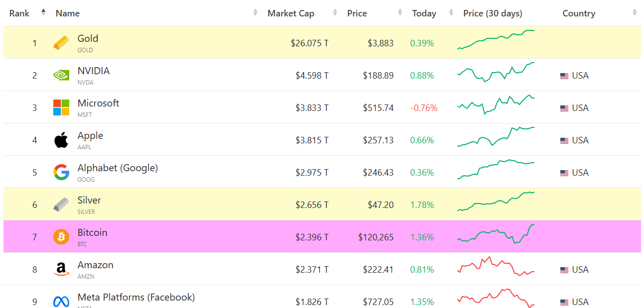Image resolution: width=644 pixels, height=308 pixels.
Task: Click the Silver bar icon
Action: pos(61,205)
